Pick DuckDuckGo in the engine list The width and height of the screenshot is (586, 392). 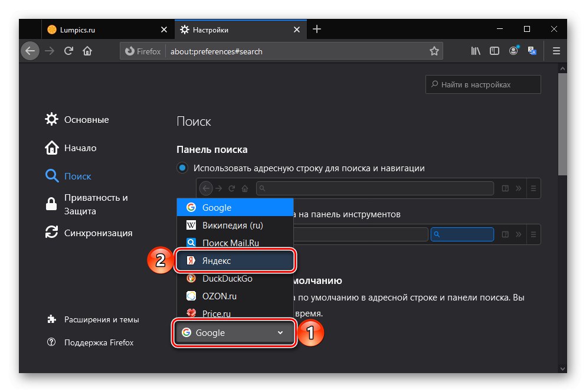pyautogui.click(x=234, y=278)
